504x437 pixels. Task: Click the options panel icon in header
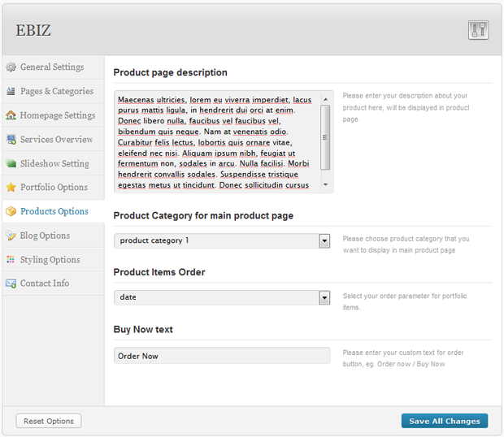click(x=478, y=31)
